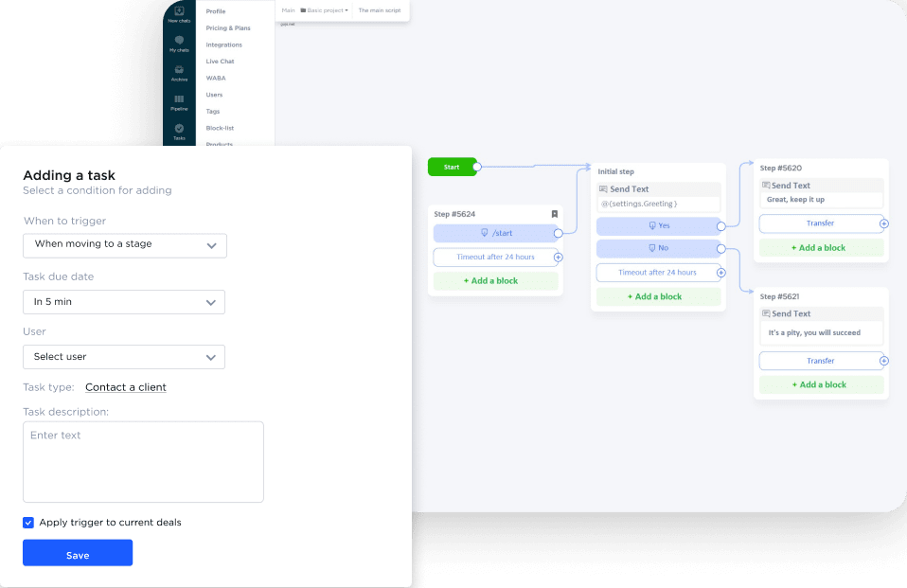Click the plus icon next to Transfer
907x588 pixels.
click(884, 223)
